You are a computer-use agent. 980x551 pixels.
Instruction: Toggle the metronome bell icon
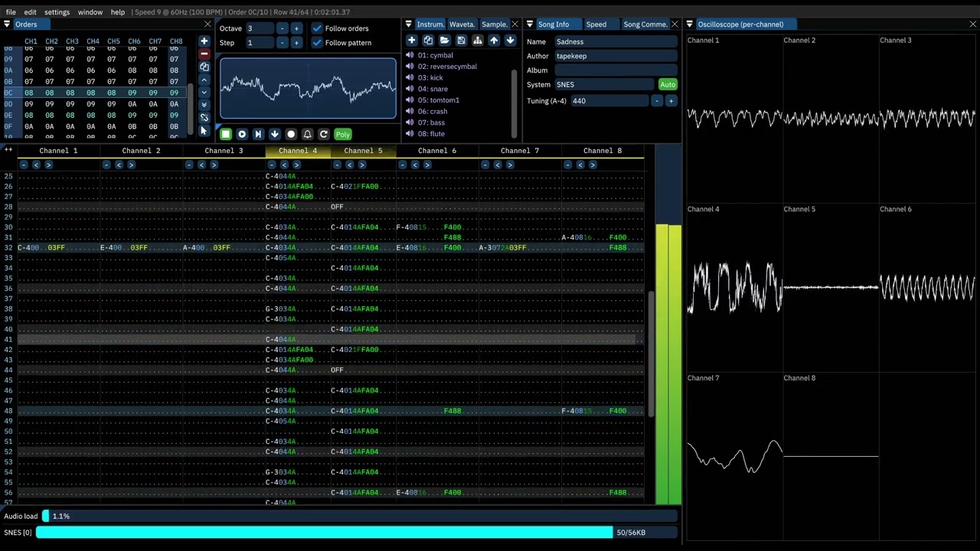(307, 135)
